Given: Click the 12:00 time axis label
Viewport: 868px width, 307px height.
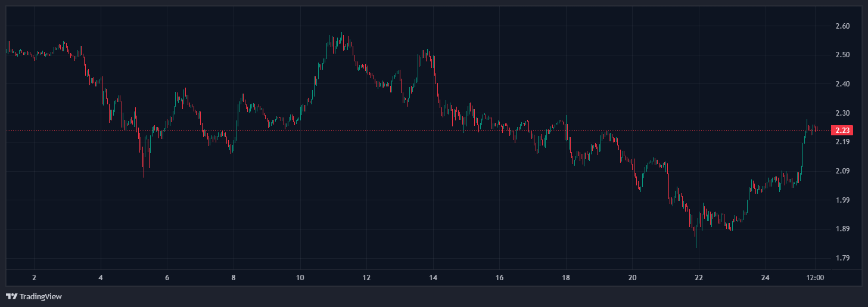Looking at the screenshot, I should point(815,278).
